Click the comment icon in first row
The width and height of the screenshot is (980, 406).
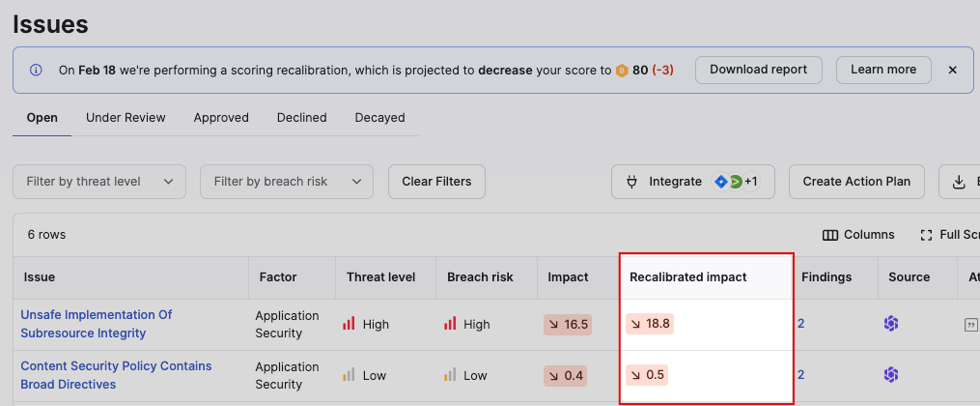(970, 325)
